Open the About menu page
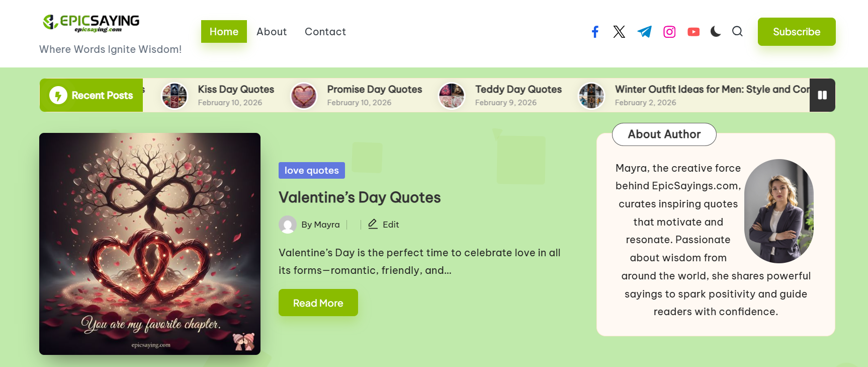The image size is (868, 367). click(272, 32)
